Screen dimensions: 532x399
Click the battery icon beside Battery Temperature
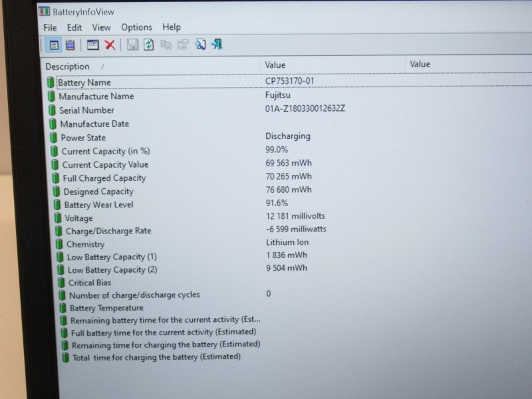(x=63, y=308)
